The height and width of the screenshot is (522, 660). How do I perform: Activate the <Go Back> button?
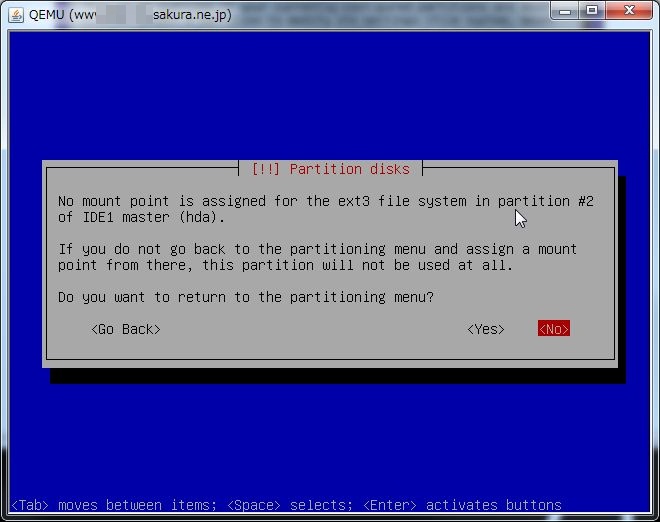click(x=126, y=329)
